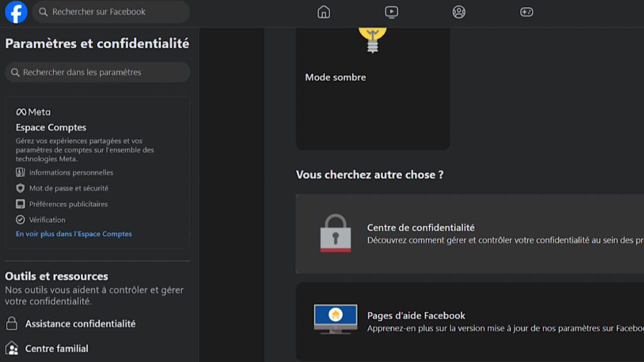Click the monitor icon for Pages d'aide Facebook
The width and height of the screenshot is (644, 362).
point(335,319)
